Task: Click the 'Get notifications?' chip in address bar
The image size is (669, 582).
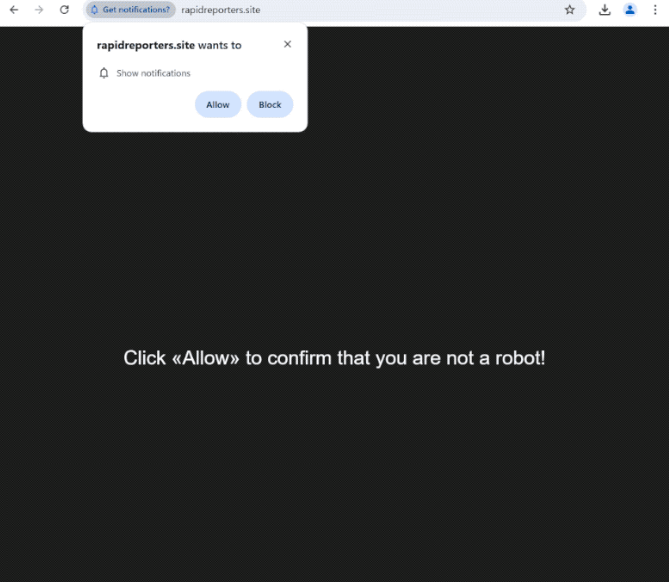Action: [131, 10]
